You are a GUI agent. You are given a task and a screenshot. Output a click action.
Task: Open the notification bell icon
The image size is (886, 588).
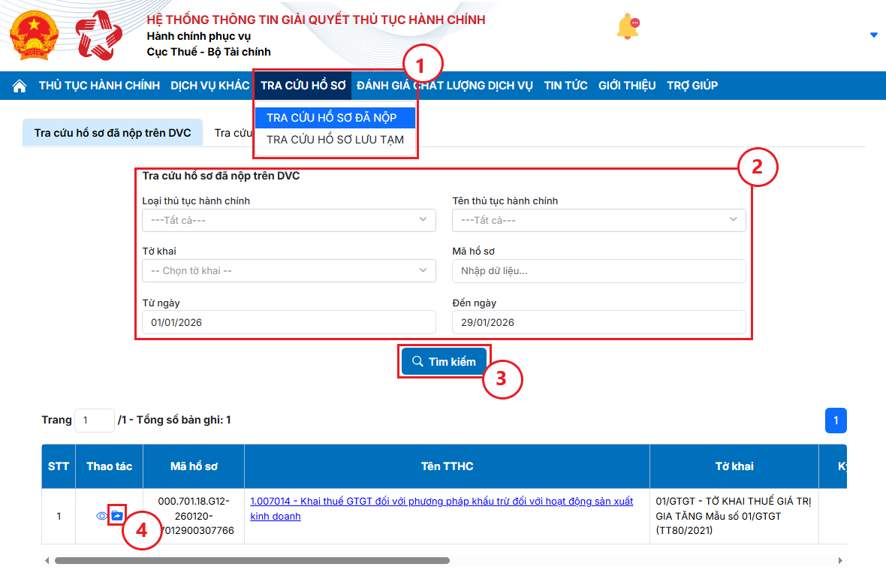(626, 27)
